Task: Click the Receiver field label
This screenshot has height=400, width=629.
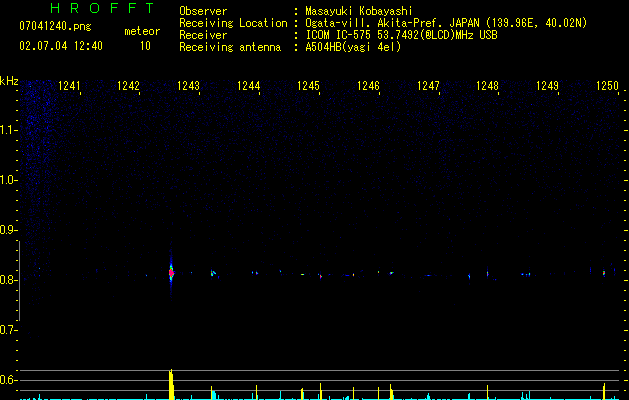Action: [203, 35]
